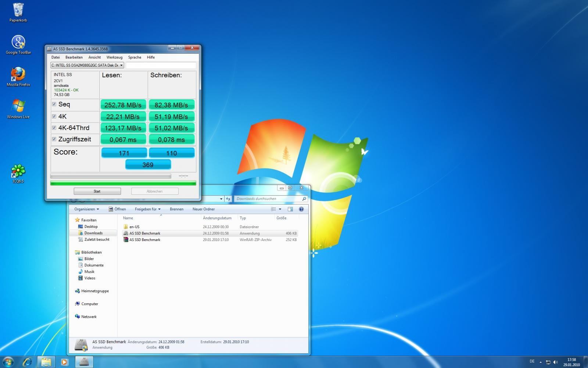Open Desktop in the Favoriten sidebar
The height and width of the screenshot is (368, 588).
tap(91, 227)
